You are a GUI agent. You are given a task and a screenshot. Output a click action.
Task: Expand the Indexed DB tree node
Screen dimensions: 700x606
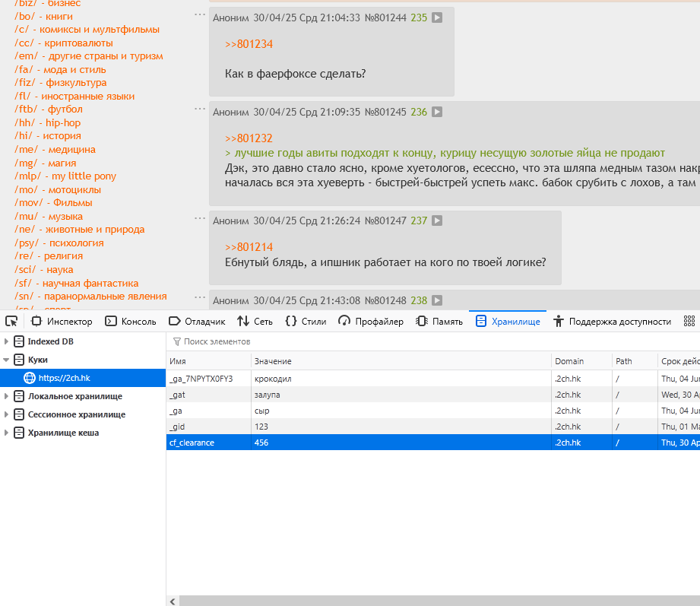pyautogui.click(x=7, y=341)
